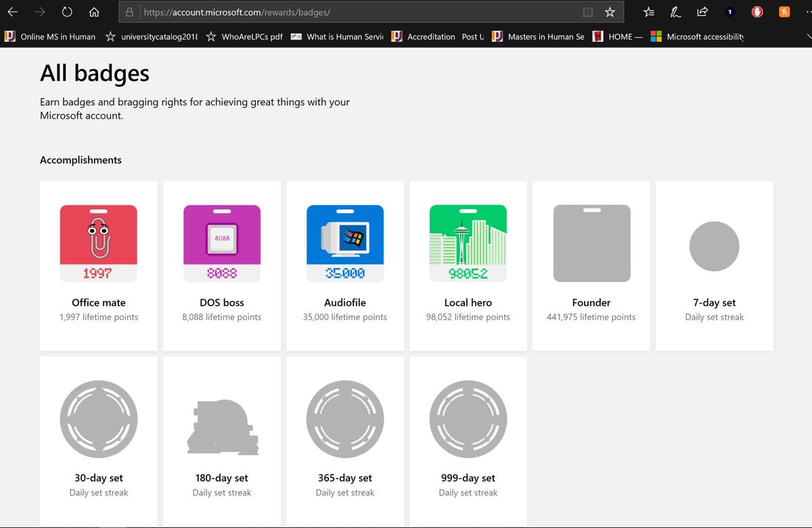The height and width of the screenshot is (528, 812).
Task: Open WhoAreLPCs pdf bookmark
Action: coord(244,37)
